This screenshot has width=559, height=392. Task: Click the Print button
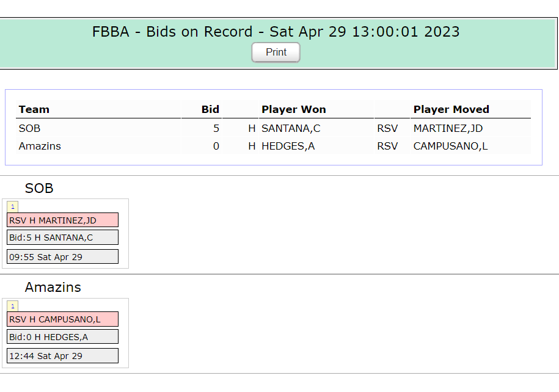click(276, 53)
